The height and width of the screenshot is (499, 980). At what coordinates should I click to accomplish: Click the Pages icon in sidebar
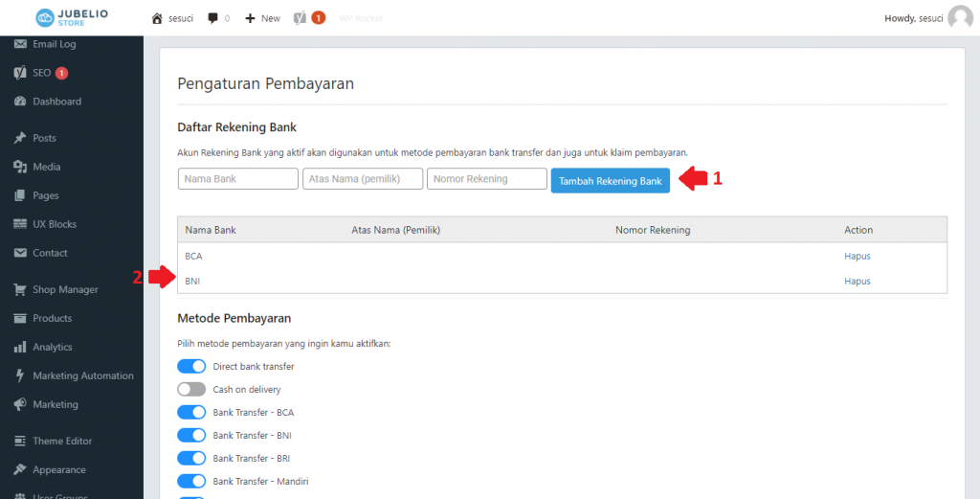(20, 195)
